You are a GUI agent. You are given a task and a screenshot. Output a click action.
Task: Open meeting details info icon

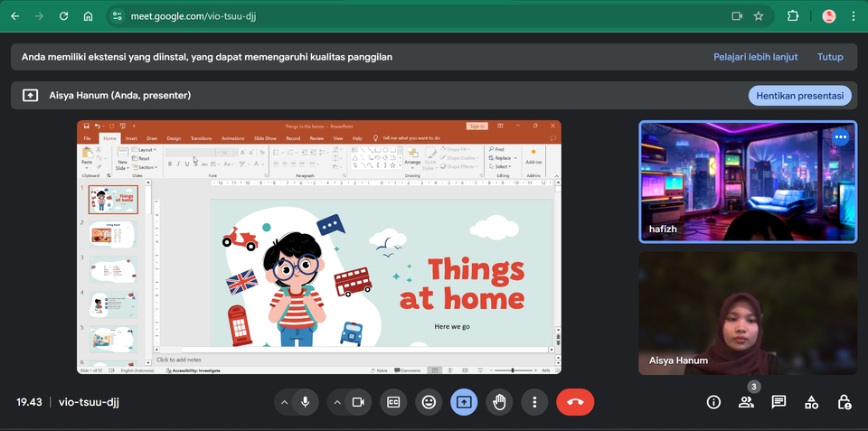[713, 402]
